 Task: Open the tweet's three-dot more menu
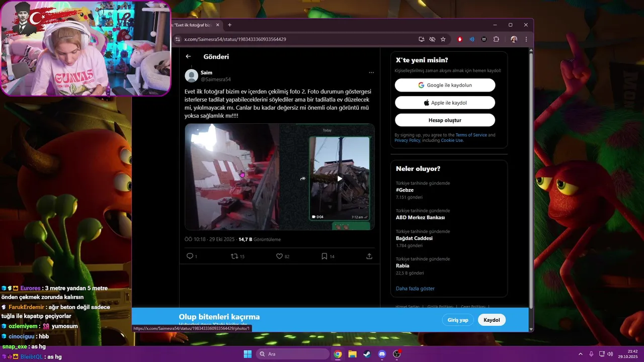point(371,72)
